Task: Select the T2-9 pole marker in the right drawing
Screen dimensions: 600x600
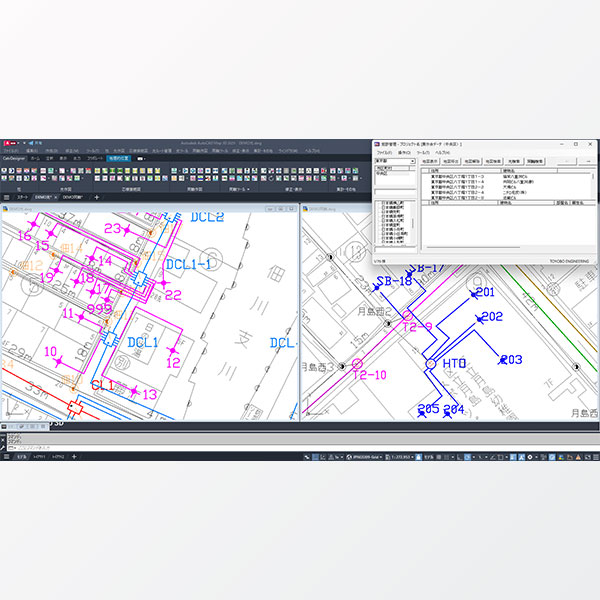Action: coord(408,316)
